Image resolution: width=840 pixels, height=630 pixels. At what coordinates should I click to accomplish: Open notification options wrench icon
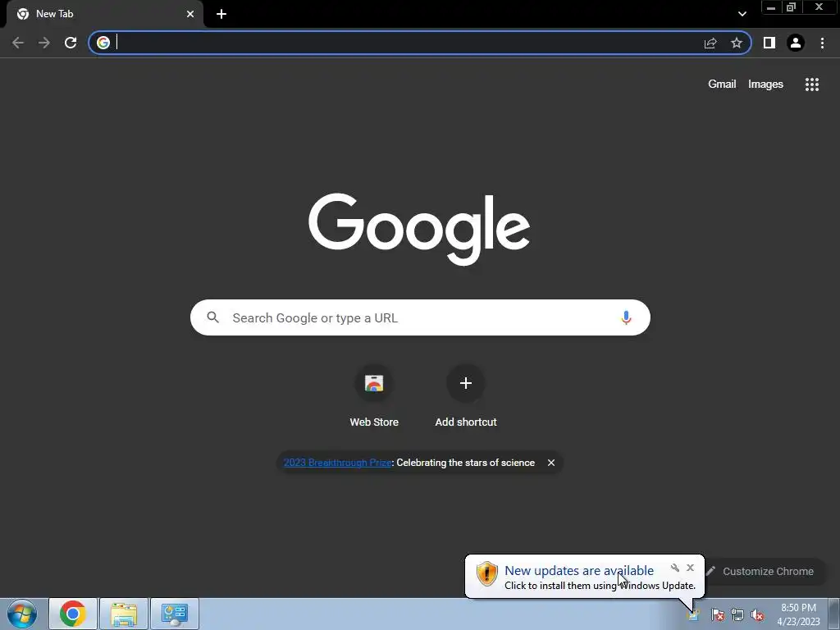(675, 568)
